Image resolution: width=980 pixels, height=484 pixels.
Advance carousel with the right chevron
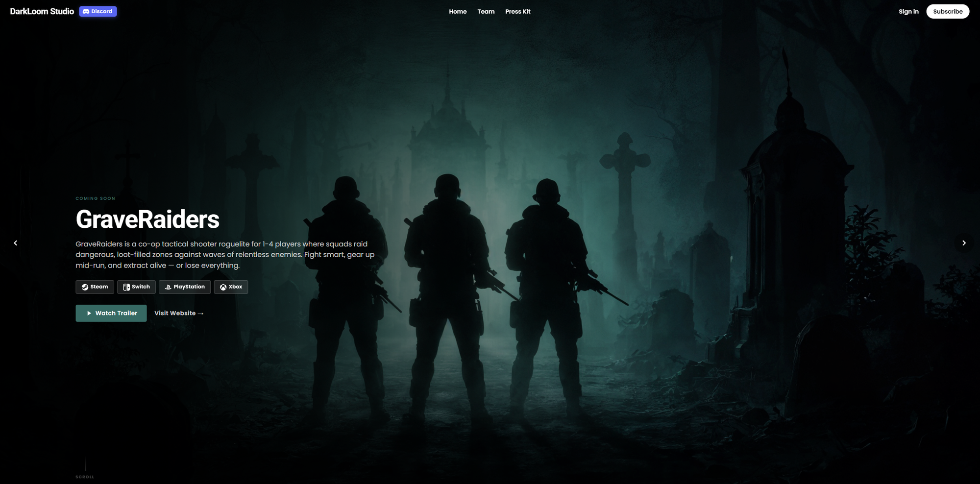(x=964, y=242)
